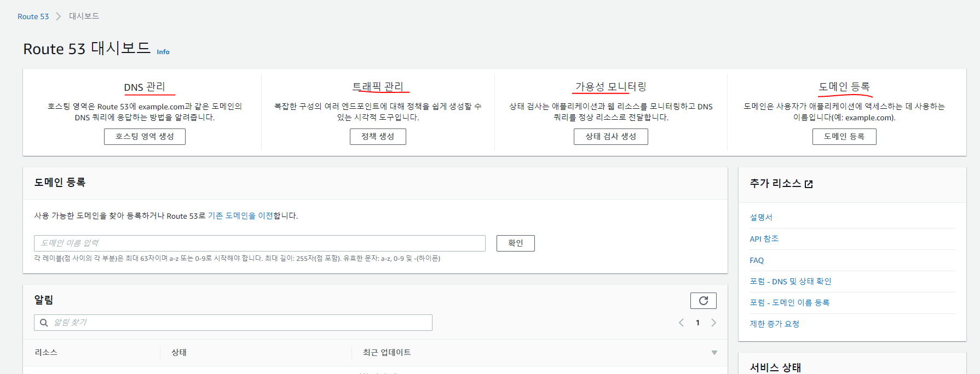The width and height of the screenshot is (980, 374).
Task: Open 포럼 - DNS 및 상태 확인 link
Action: [x=791, y=282]
